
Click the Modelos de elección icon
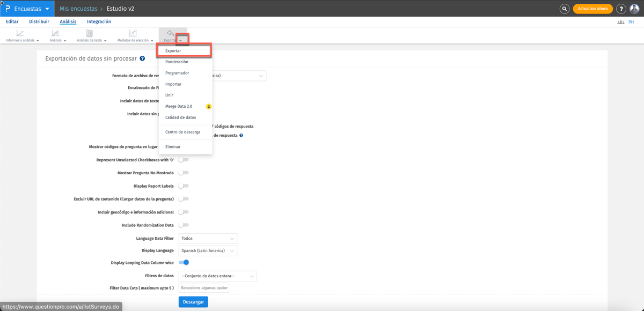(x=133, y=33)
